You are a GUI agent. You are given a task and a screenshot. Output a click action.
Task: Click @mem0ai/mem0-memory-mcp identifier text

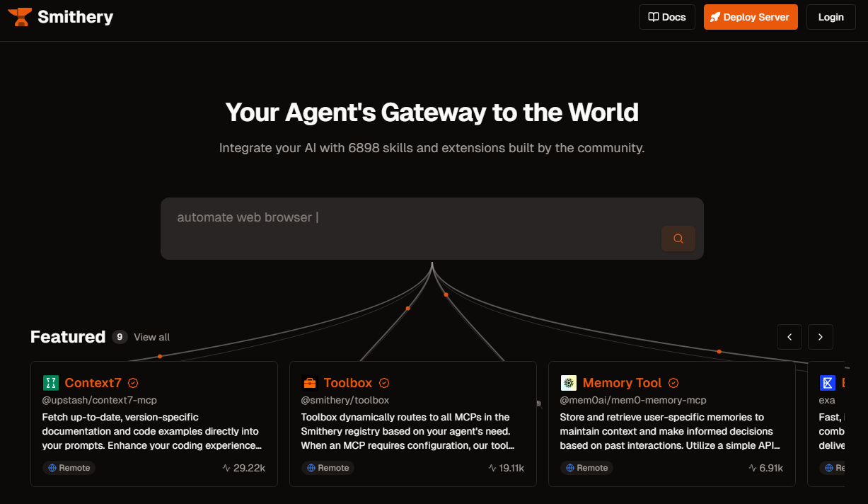[633, 401]
